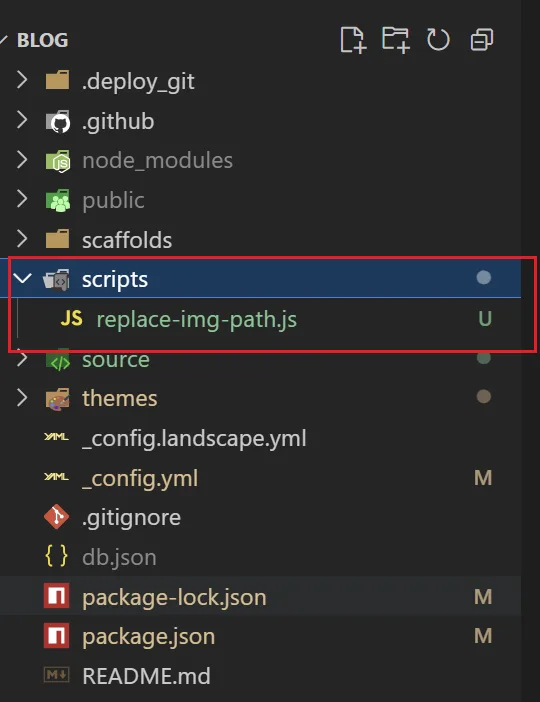
Task: Collapse the scripts folder chevron
Action: [x=22, y=278]
